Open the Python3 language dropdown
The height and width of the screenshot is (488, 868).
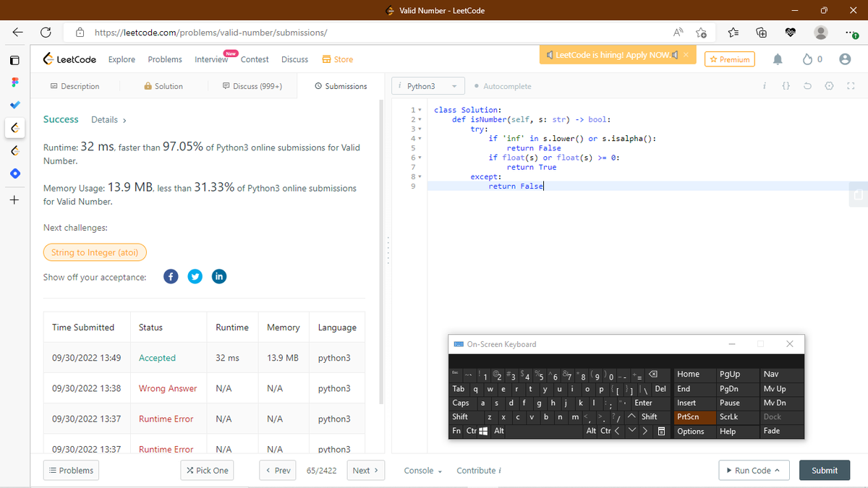[430, 86]
